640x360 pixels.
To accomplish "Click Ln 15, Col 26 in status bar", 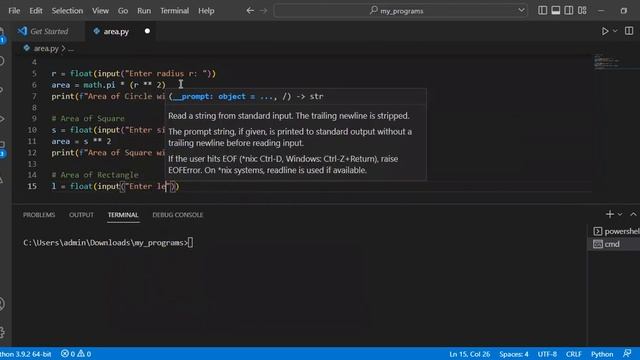I will (x=469, y=354).
